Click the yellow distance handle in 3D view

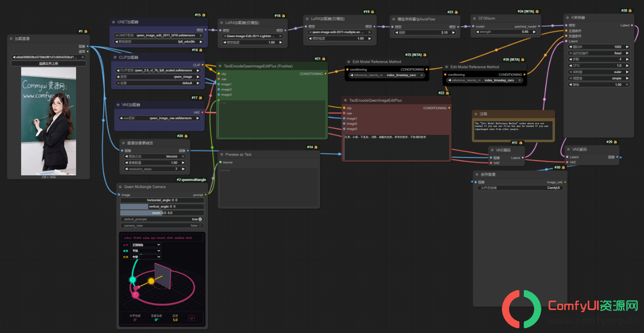click(151, 281)
